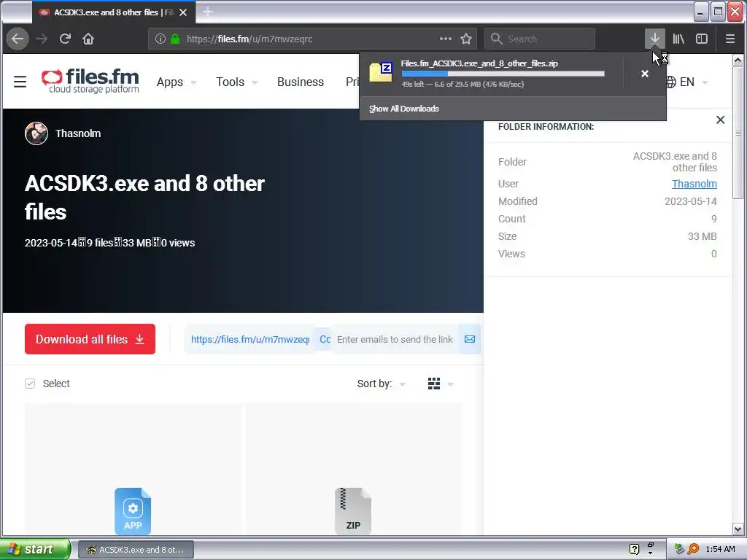Open the APP file thumbnail
The height and width of the screenshot is (560, 747).
click(133, 511)
